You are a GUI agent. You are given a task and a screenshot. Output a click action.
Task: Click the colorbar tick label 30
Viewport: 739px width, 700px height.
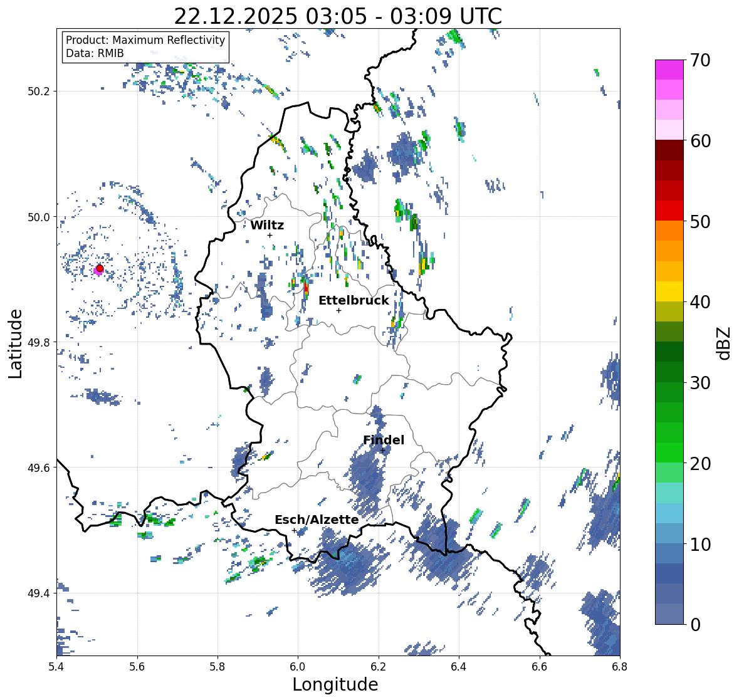pyautogui.click(x=700, y=382)
